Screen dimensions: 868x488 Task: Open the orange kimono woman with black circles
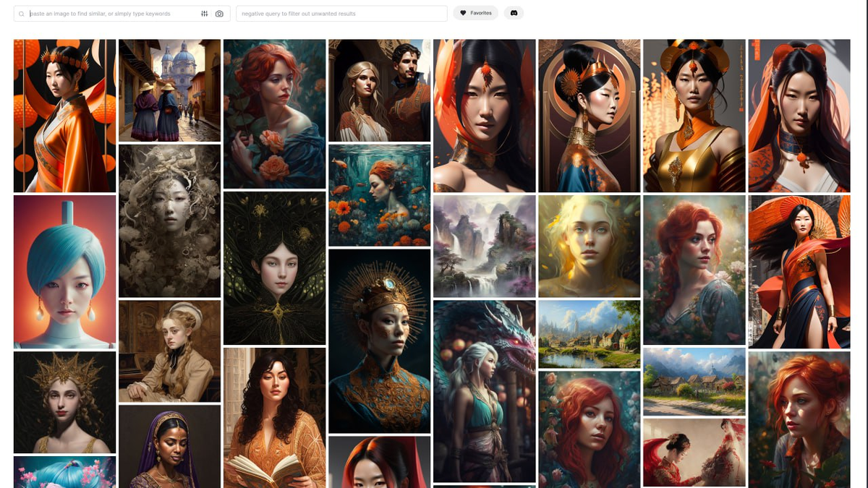click(x=65, y=116)
